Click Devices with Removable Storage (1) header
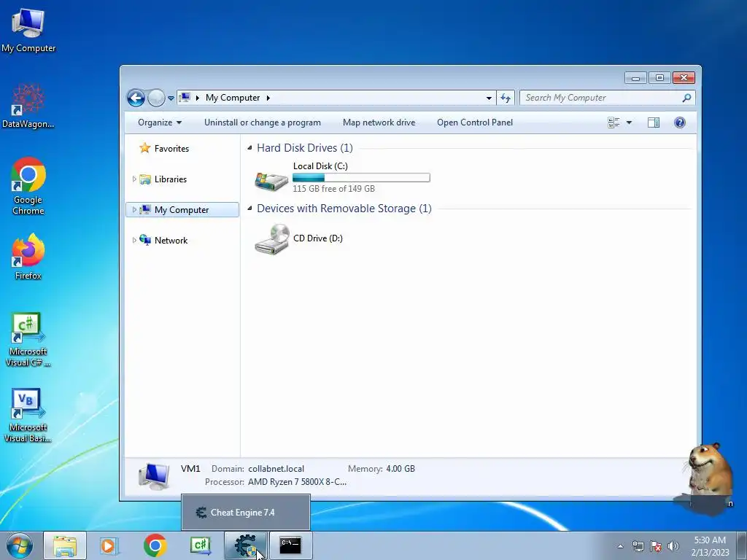 344,209
